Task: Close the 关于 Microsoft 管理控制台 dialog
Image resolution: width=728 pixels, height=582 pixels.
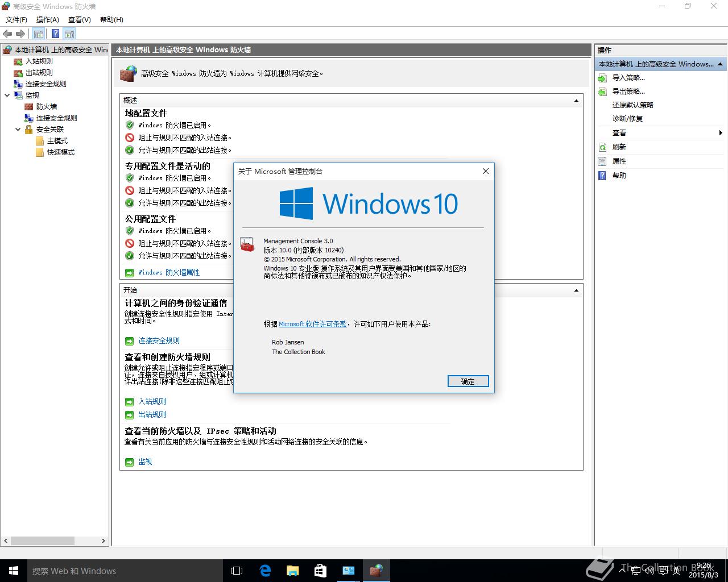Action: pyautogui.click(x=486, y=171)
